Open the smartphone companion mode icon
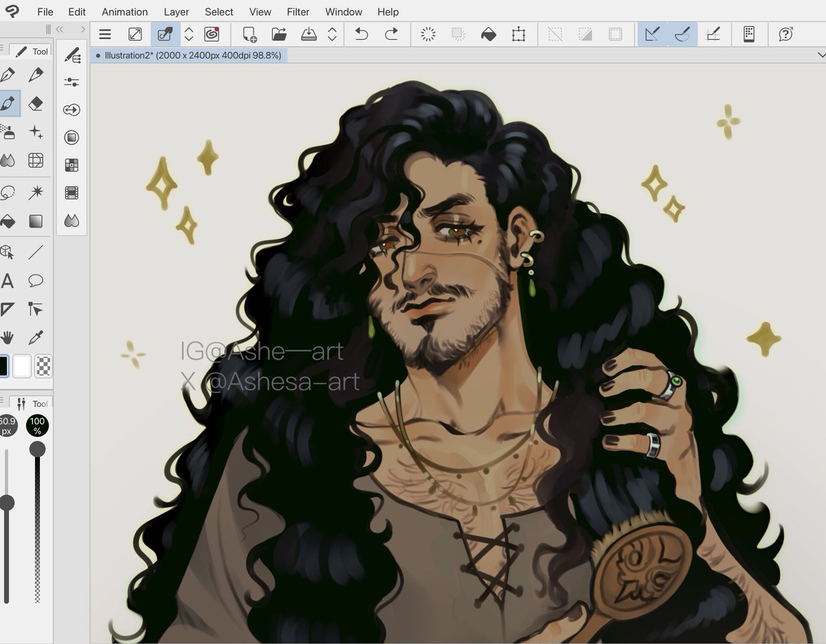 click(750, 34)
